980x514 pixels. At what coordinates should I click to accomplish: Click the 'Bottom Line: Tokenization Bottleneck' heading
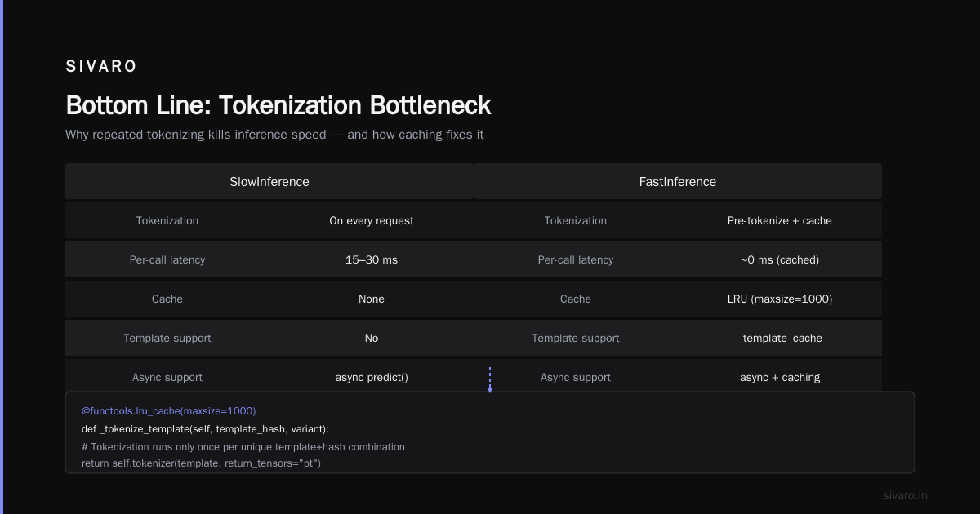coord(278,105)
